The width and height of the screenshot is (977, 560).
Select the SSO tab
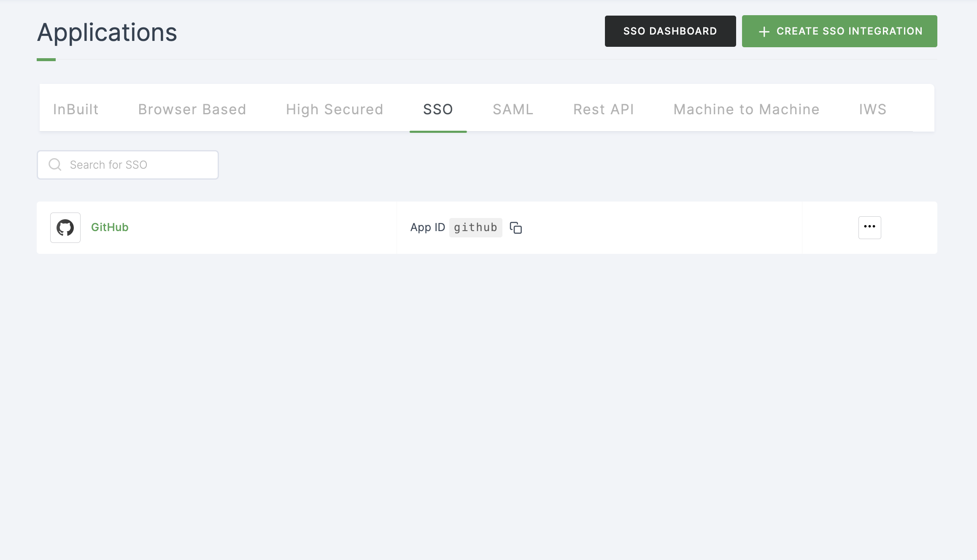coord(438,109)
